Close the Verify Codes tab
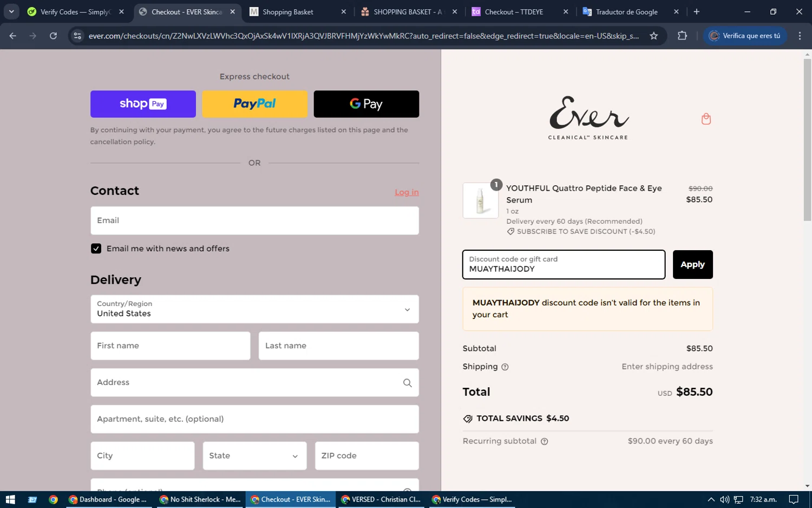The image size is (812, 508). click(x=121, y=11)
